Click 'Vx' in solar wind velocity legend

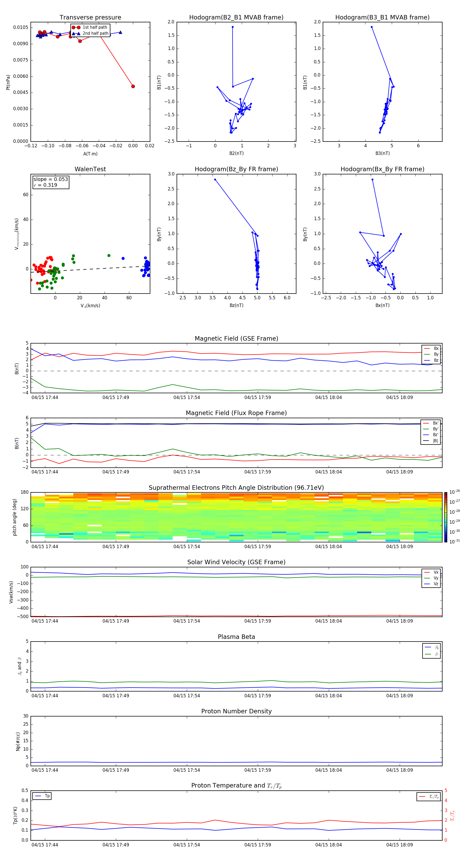pyautogui.click(x=431, y=573)
